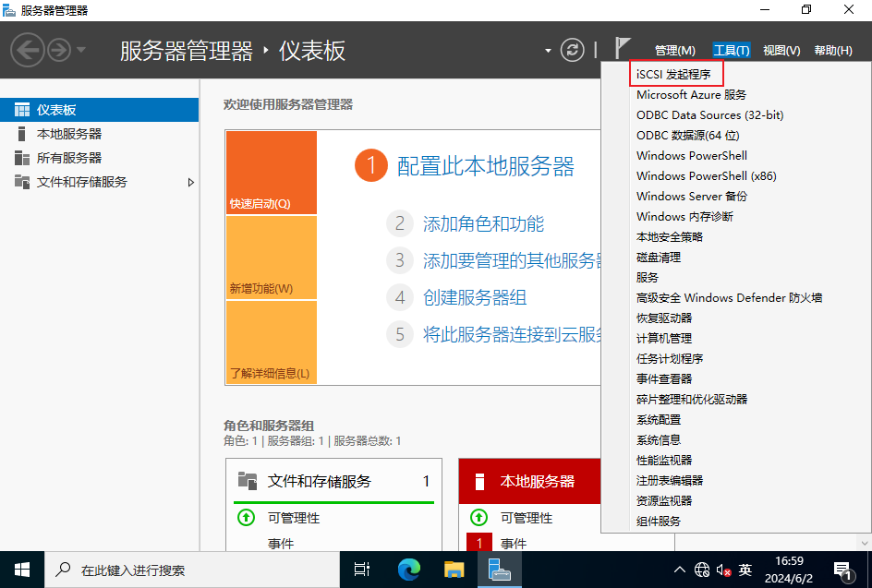Image resolution: width=872 pixels, height=588 pixels.
Task: Click the back navigation arrow
Action: pos(28,50)
